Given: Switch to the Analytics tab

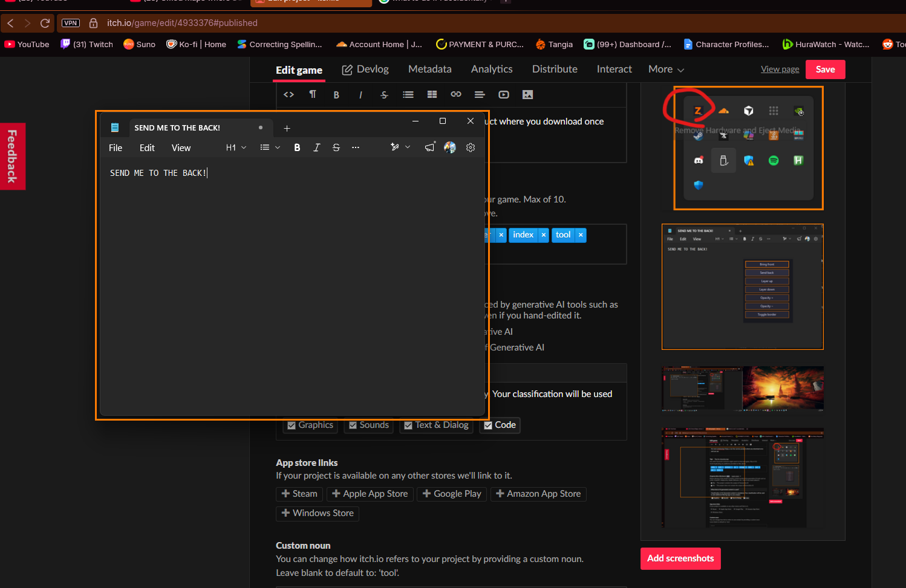Looking at the screenshot, I should point(492,69).
